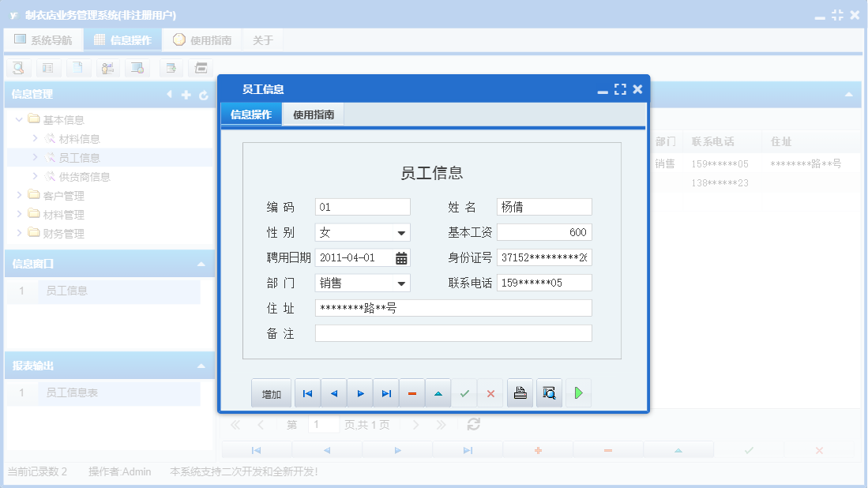Add new item via plus icon in 信息管理 header

tap(186, 94)
